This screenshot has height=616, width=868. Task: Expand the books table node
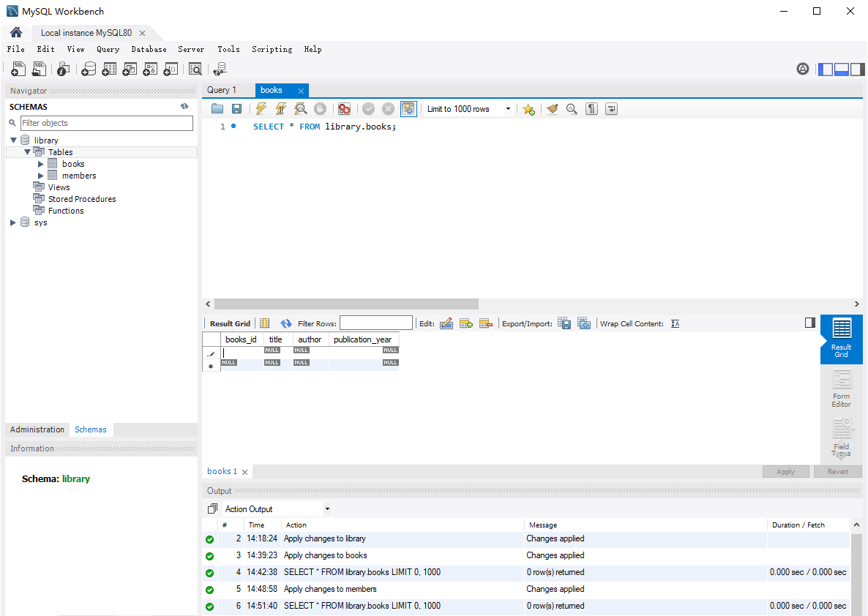coord(40,164)
